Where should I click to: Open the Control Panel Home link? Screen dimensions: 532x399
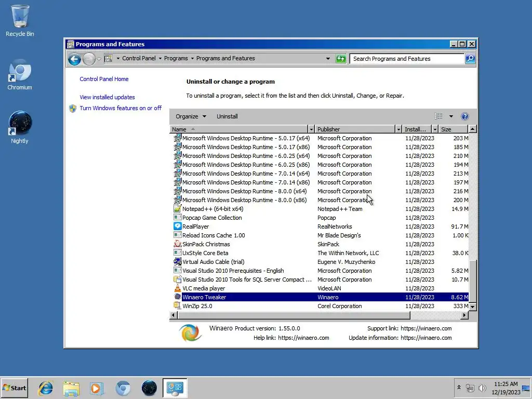(104, 79)
